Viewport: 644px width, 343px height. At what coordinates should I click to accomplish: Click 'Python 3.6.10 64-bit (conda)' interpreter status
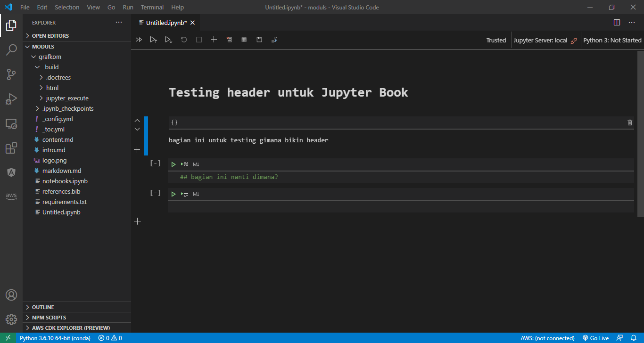(55, 338)
